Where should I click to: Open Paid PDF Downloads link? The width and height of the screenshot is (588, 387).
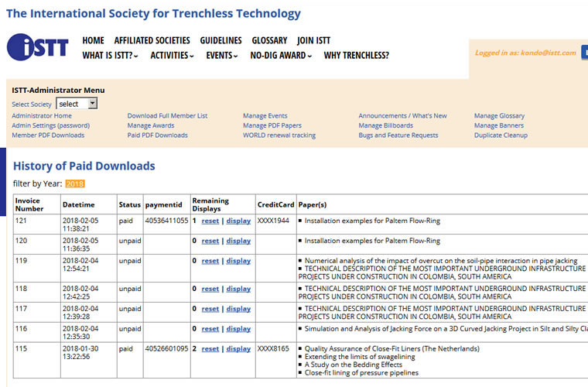click(x=158, y=135)
